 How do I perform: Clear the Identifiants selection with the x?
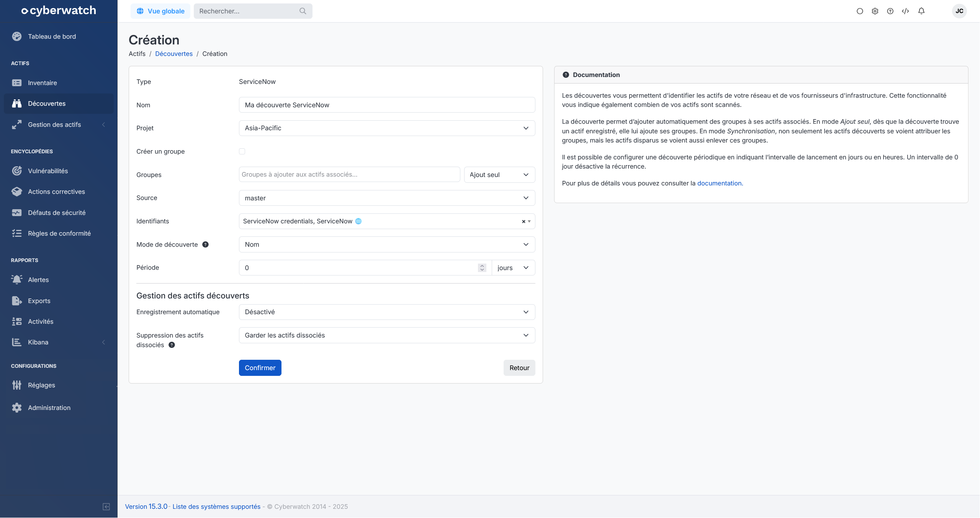click(523, 221)
